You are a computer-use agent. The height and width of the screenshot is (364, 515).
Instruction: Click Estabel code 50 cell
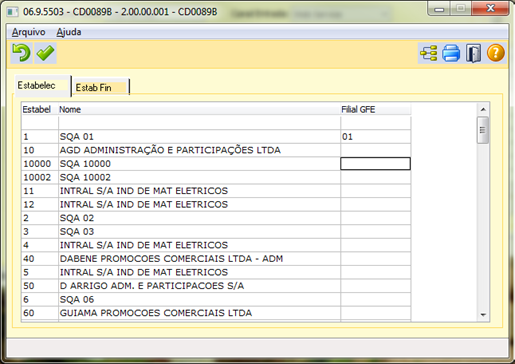40,286
